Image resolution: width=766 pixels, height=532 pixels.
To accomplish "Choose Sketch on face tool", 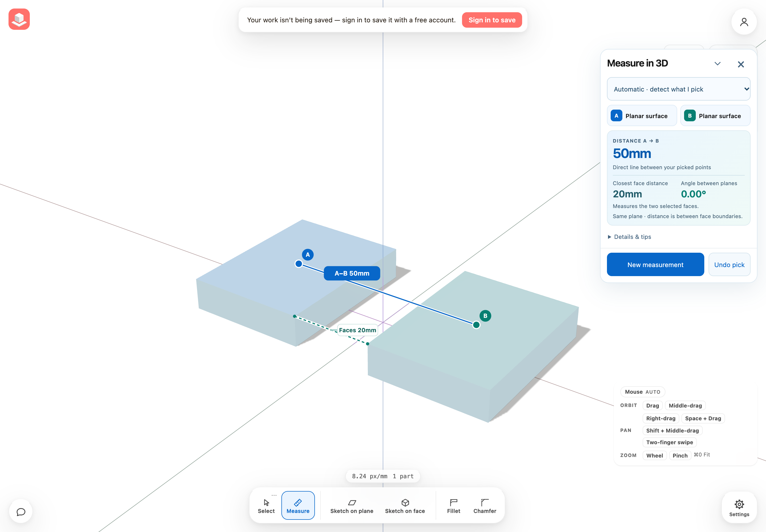I will [405, 506].
